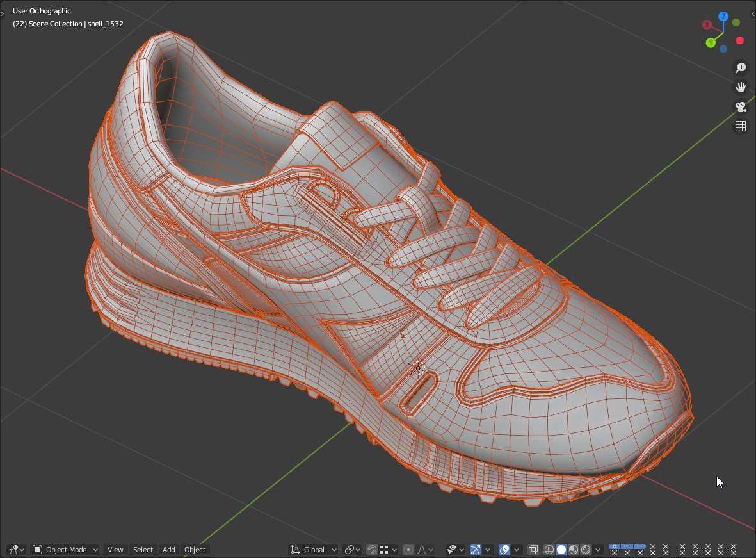
Task: Toggle snapping magnet in the header
Action: click(372, 550)
